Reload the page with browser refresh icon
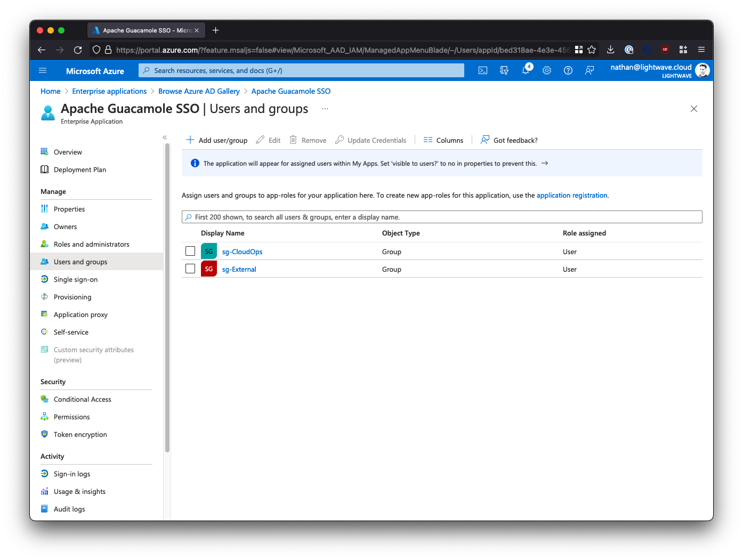Viewport: 743px width, 560px height. (x=78, y=50)
